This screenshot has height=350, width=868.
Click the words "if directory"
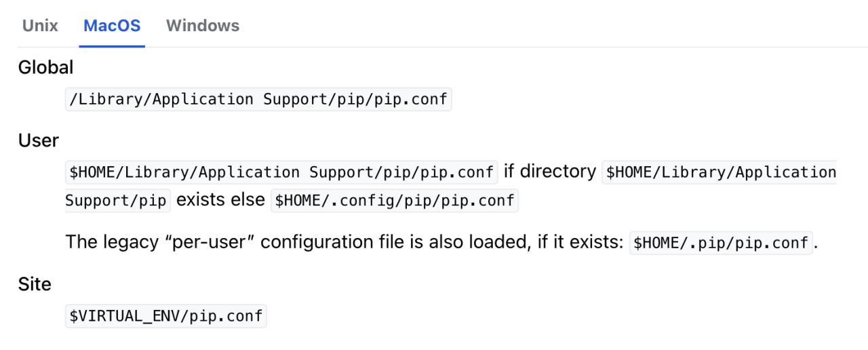550,172
